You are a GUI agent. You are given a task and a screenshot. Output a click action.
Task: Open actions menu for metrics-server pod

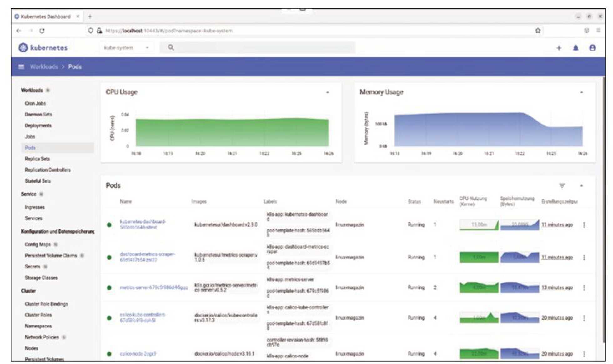coord(584,288)
